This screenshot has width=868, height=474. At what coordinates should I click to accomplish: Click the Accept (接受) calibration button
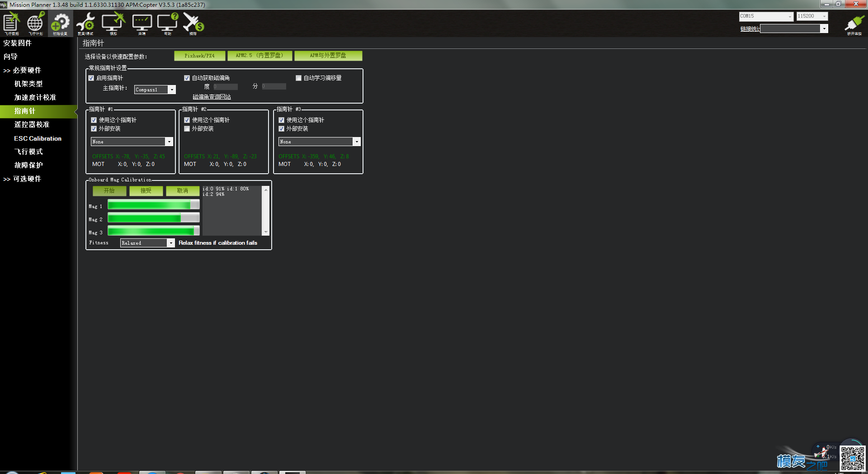(x=146, y=191)
